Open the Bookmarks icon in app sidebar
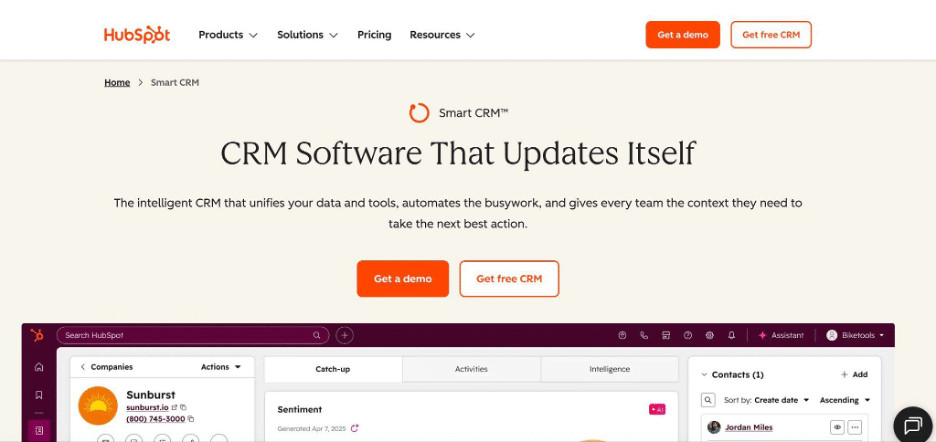The height and width of the screenshot is (442, 936). (x=39, y=395)
